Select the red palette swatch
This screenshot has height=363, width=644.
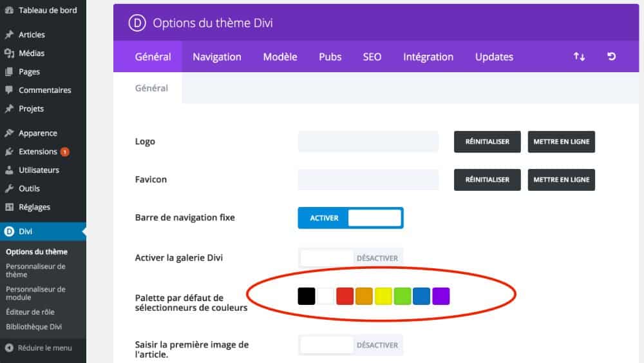pyautogui.click(x=345, y=297)
